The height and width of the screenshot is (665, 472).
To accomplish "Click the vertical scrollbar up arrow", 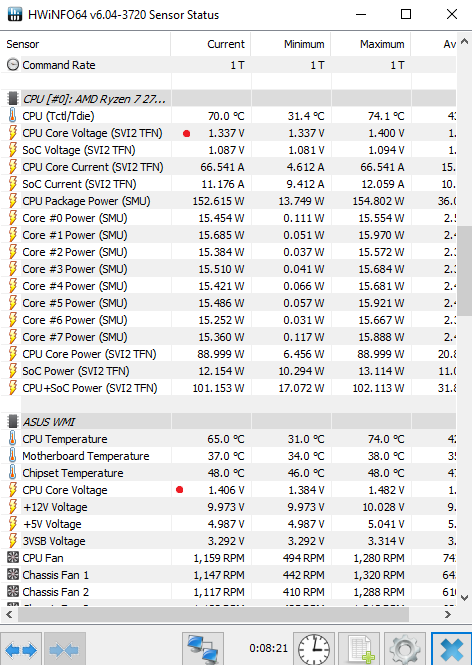I will point(464,42).
